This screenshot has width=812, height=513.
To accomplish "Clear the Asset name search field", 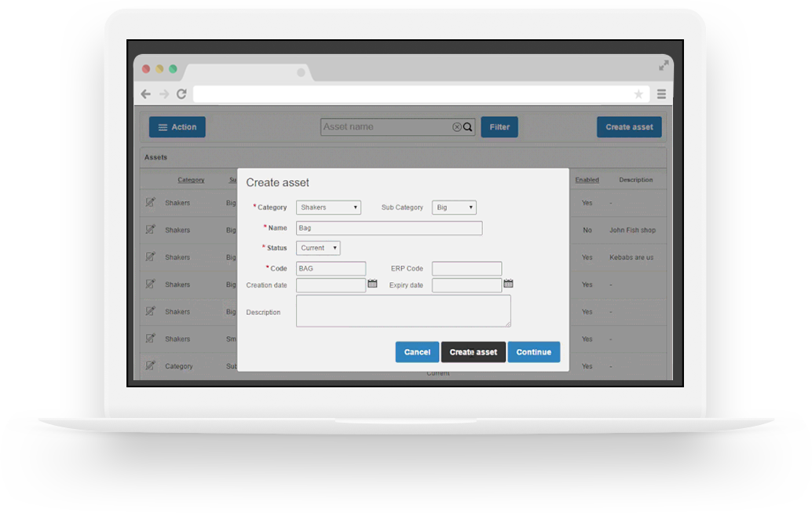I will coord(457,127).
